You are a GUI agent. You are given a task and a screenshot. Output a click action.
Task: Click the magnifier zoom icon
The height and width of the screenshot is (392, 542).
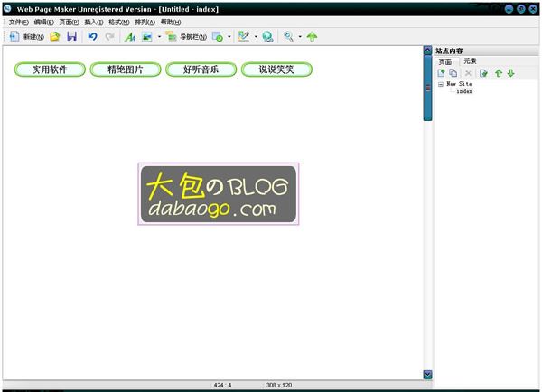288,36
